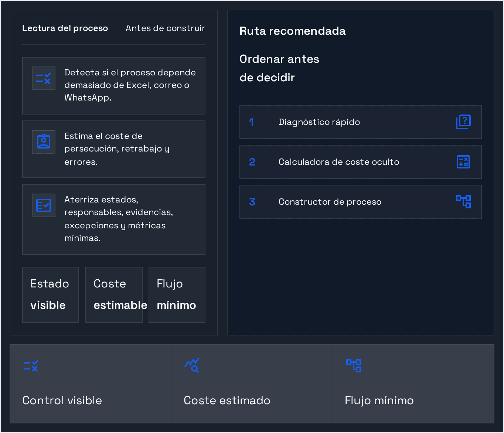
Task: Click the Flujo mínimo text in bottom row
Action: pyautogui.click(x=379, y=400)
